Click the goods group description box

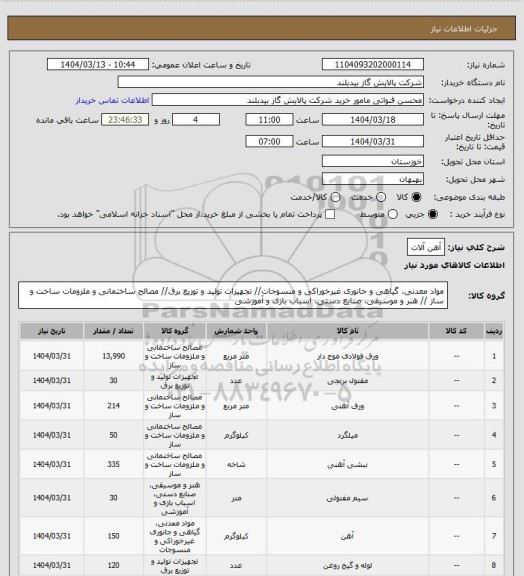tap(233, 295)
